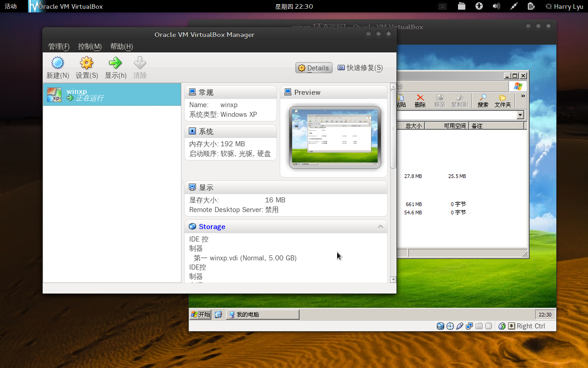Click the 备注 column header
This screenshot has height=368, width=588.
(497, 126)
